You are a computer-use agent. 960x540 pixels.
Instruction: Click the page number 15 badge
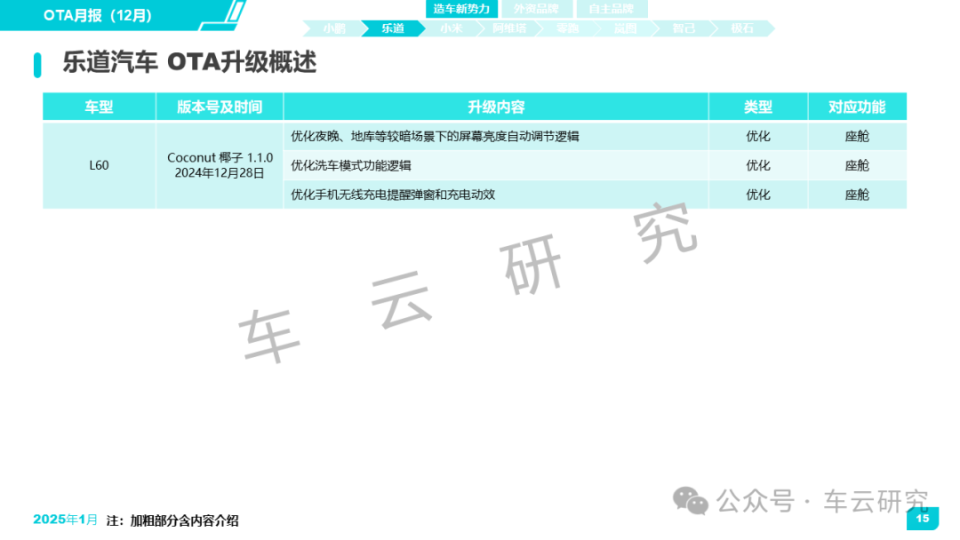[x=922, y=519]
